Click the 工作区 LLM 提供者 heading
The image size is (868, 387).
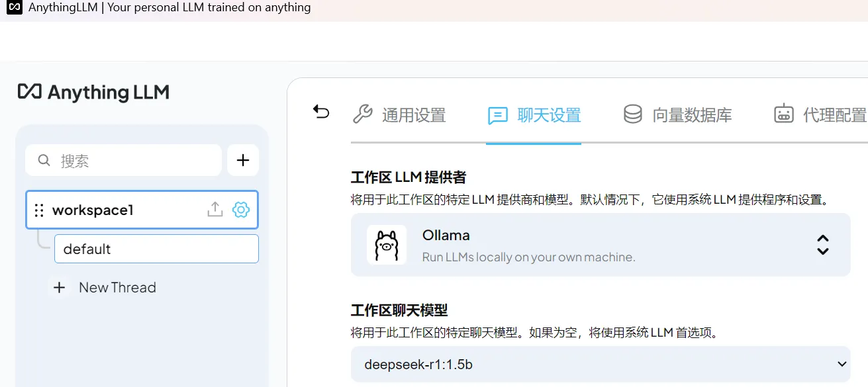tap(409, 177)
